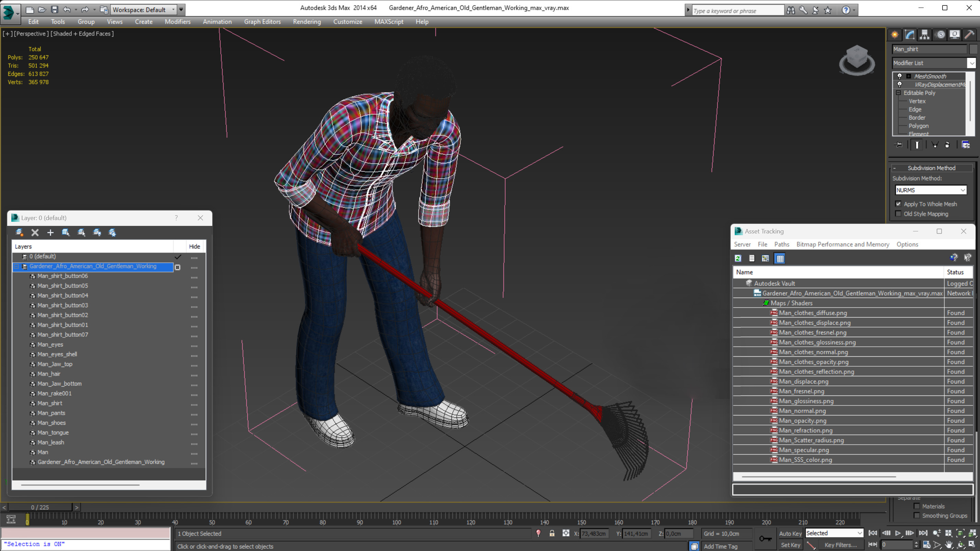Click the Selection Lock padlock icon
The width and height of the screenshot is (980, 551).
click(552, 533)
